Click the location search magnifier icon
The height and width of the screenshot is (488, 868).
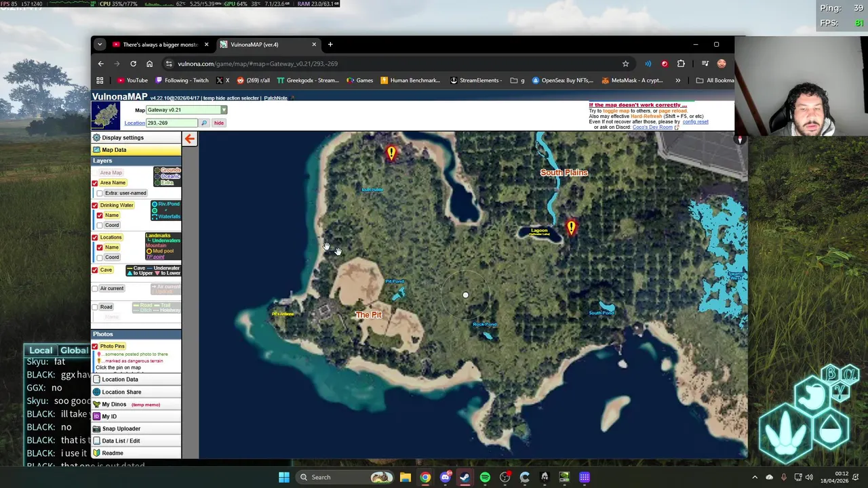click(x=204, y=123)
